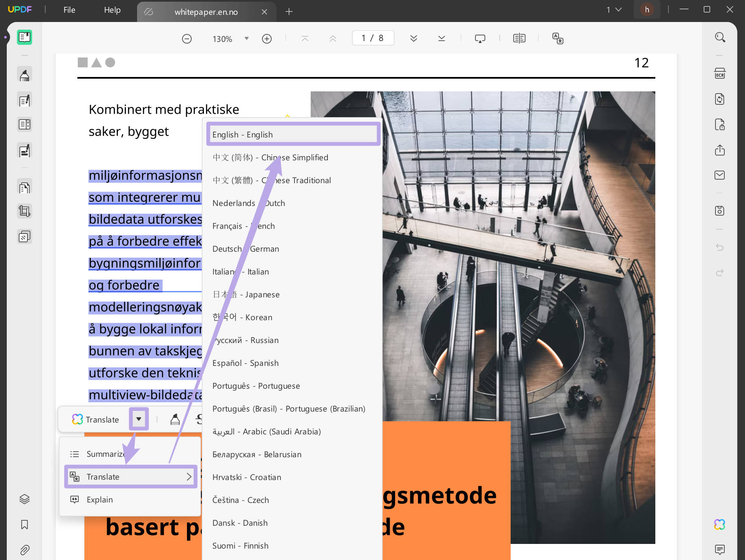The height and width of the screenshot is (560, 745).
Task: Save the document
Action: click(720, 210)
